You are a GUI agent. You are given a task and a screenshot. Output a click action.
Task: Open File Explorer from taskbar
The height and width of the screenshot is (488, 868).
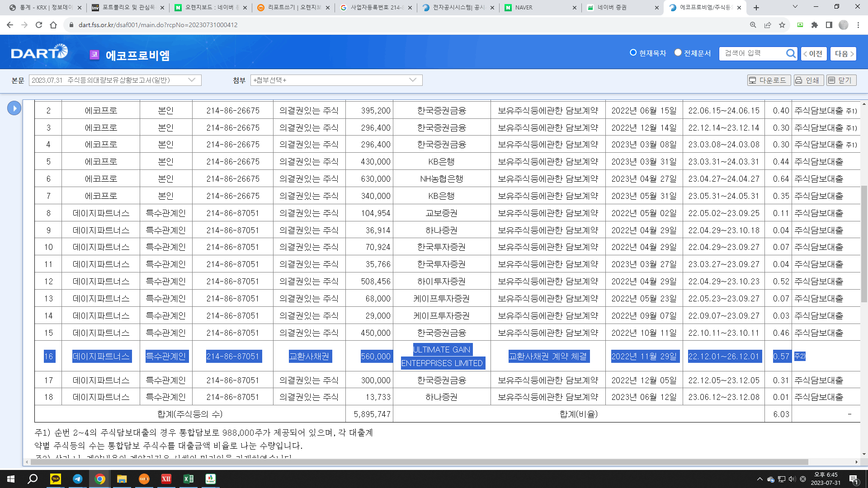122,479
